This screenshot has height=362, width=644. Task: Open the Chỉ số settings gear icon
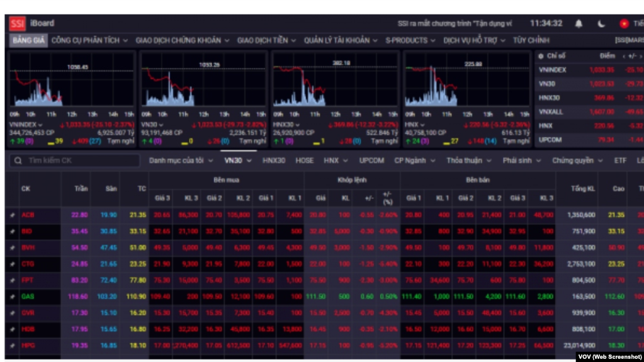click(541, 56)
